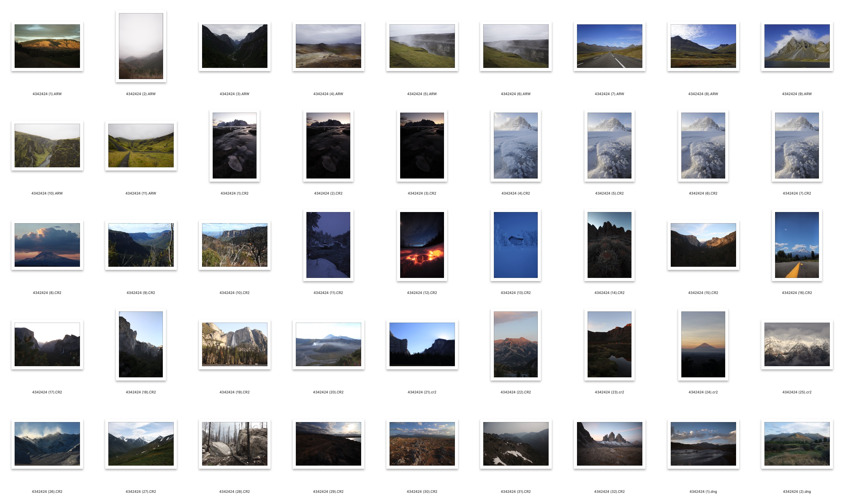This screenshot has width=843, height=504.
Task: Open the silhouetted cone volcano photo 4342424 (24).cr2
Action: coord(703,344)
